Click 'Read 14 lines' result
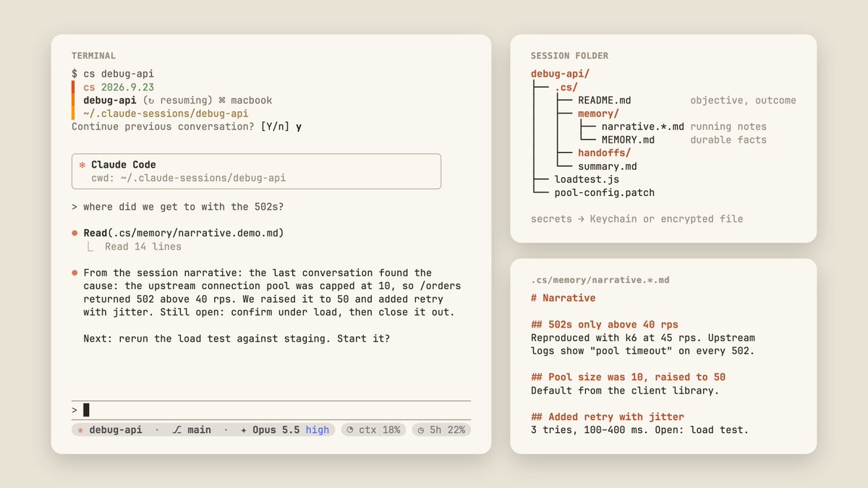The height and width of the screenshot is (488, 868). pos(143,247)
